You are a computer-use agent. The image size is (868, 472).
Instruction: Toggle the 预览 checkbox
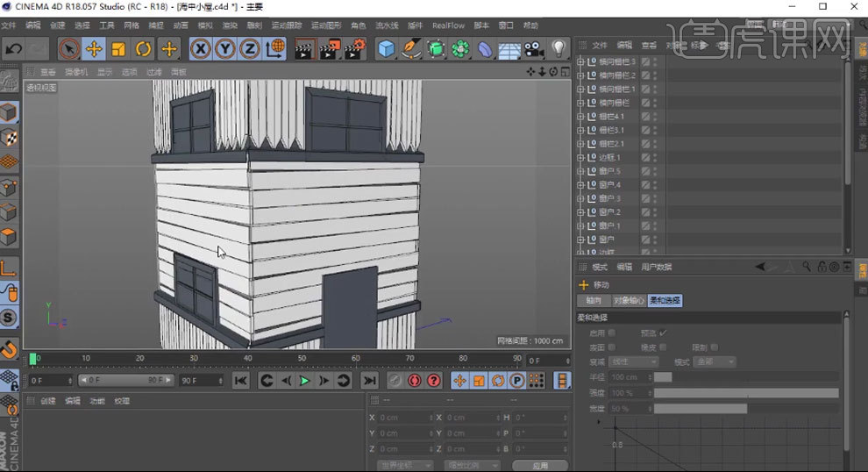coord(663,333)
